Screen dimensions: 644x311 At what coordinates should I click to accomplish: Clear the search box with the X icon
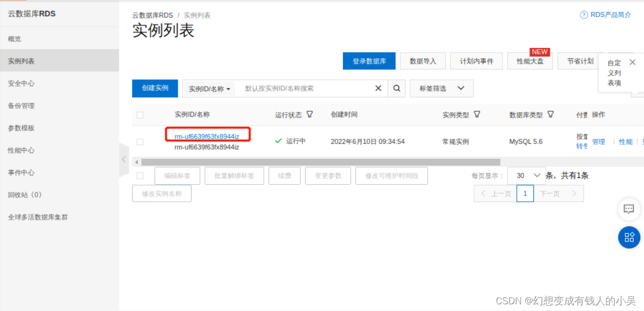(379, 88)
